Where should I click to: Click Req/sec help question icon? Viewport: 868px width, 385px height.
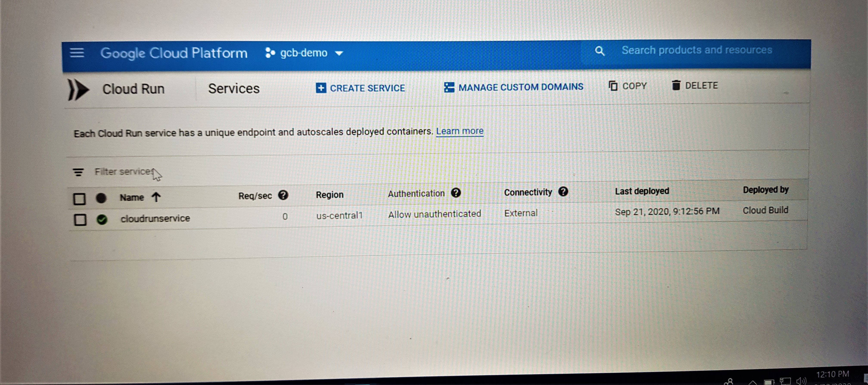[x=283, y=195]
